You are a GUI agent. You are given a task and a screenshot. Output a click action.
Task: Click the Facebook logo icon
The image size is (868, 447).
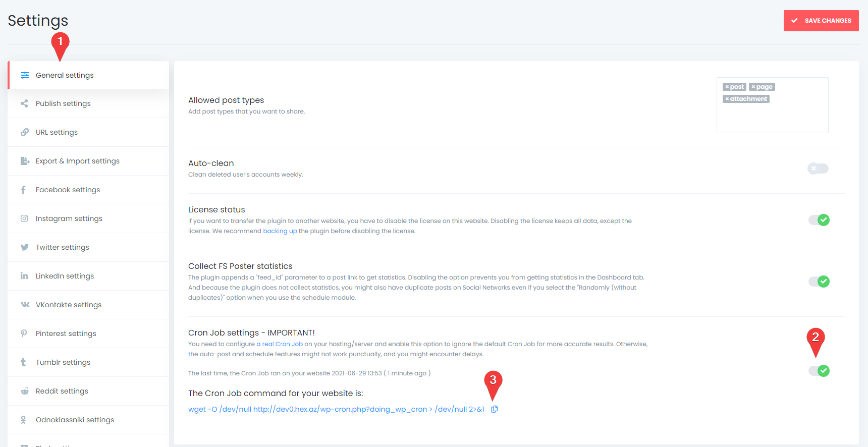[23, 190]
